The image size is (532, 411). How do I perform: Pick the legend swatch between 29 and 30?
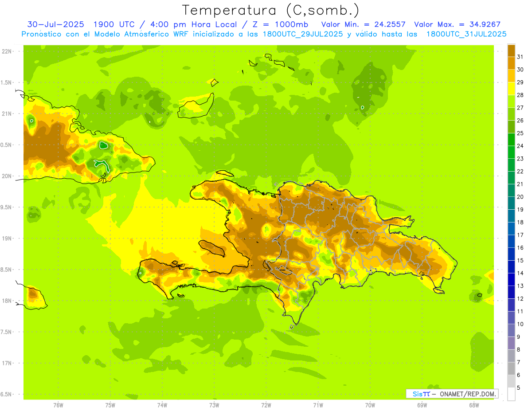[511, 76]
